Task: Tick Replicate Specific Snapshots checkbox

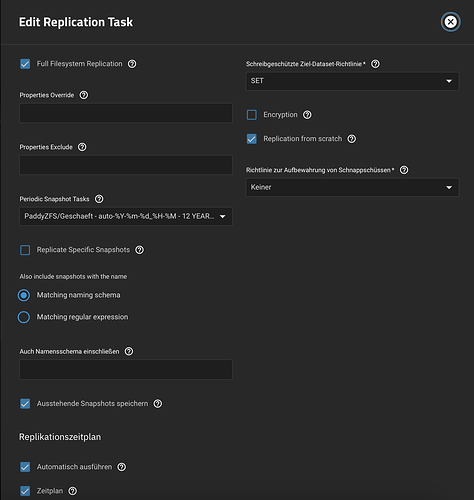Action: coord(25,250)
